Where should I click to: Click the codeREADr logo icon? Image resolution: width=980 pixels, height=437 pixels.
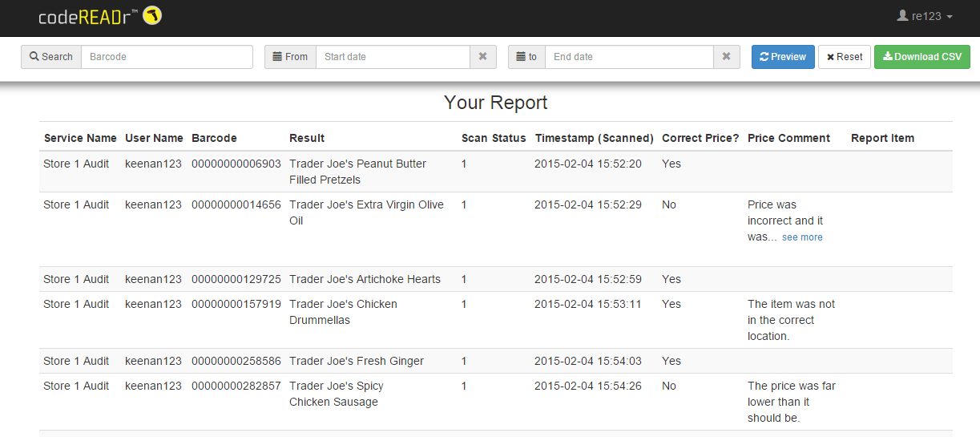[152, 15]
